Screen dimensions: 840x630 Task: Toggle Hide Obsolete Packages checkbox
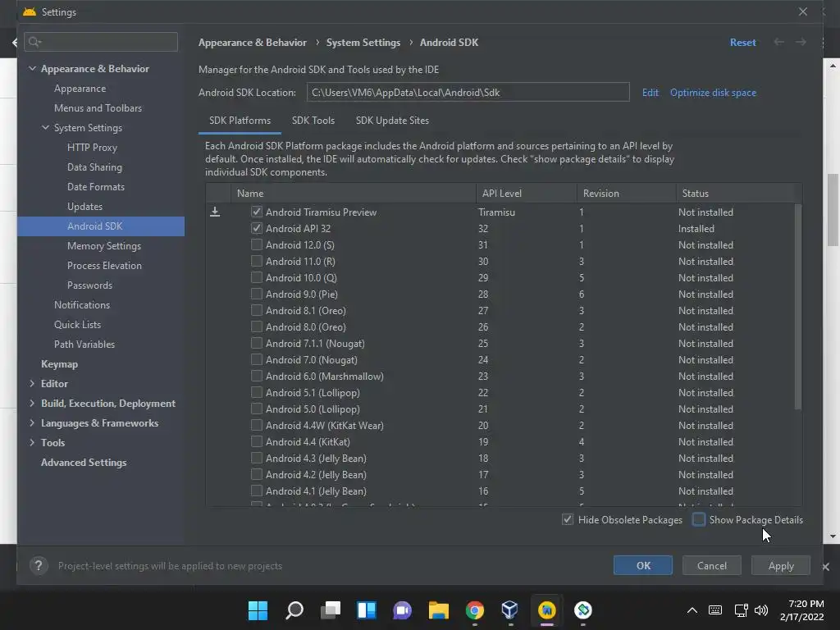click(x=568, y=519)
